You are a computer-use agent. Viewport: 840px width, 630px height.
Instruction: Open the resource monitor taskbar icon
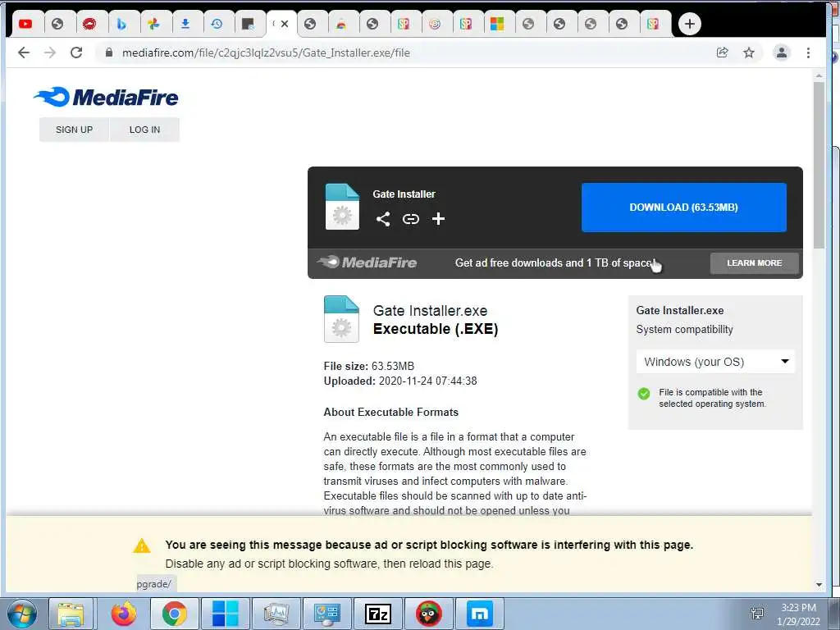pos(276,614)
